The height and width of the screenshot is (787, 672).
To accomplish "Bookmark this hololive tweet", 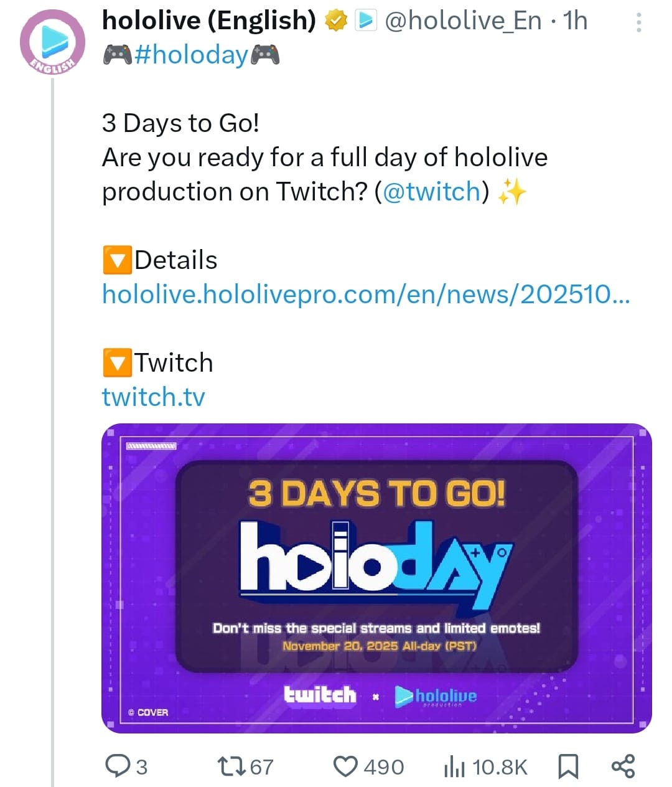I will click(x=567, y=766).
